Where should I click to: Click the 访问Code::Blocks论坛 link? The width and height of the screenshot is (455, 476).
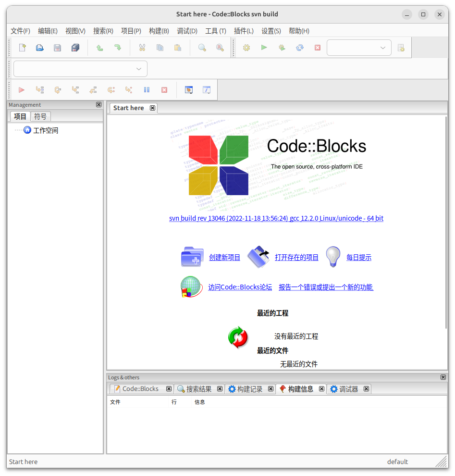pyautogui.click(x=240, y=287)
